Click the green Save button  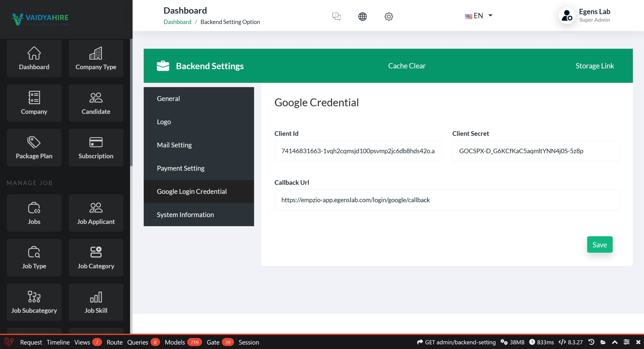coord(599,244)
